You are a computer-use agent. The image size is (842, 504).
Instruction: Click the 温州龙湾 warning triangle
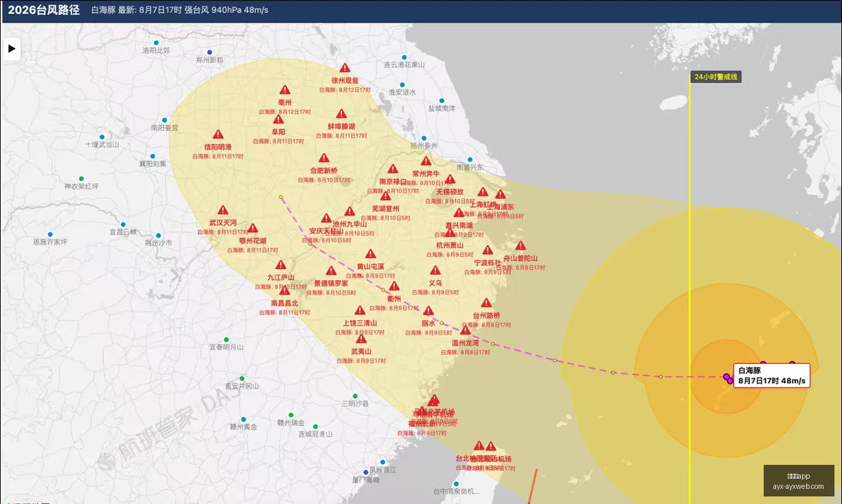click(x=465, y=330)
